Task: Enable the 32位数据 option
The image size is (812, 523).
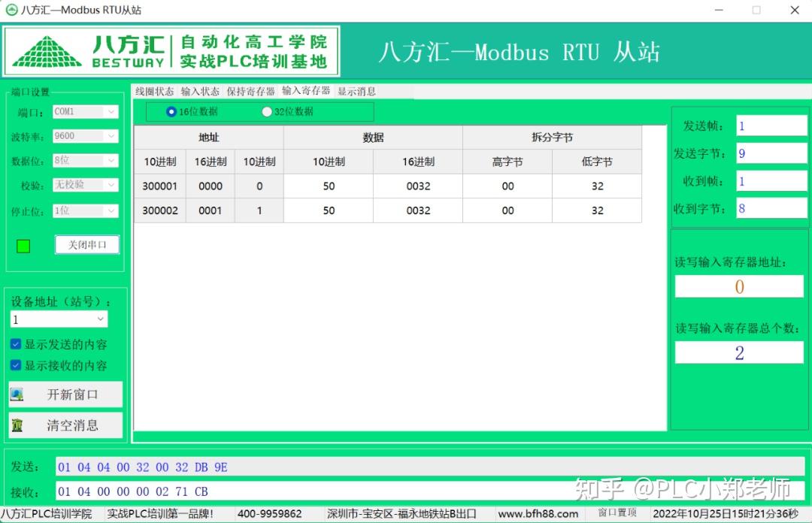Action: (268, 111)
